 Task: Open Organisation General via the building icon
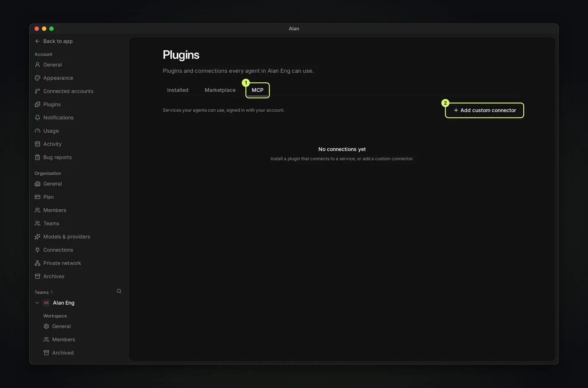37,184
